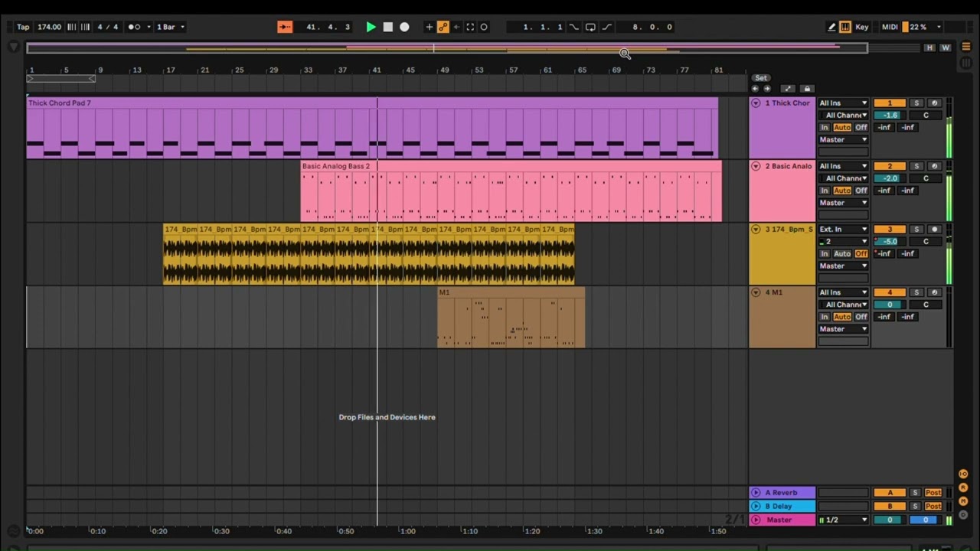This screenshot has width=980, height=551.
Task: Click the Optimize Arrangement Height H button
Action: [929, 47]
